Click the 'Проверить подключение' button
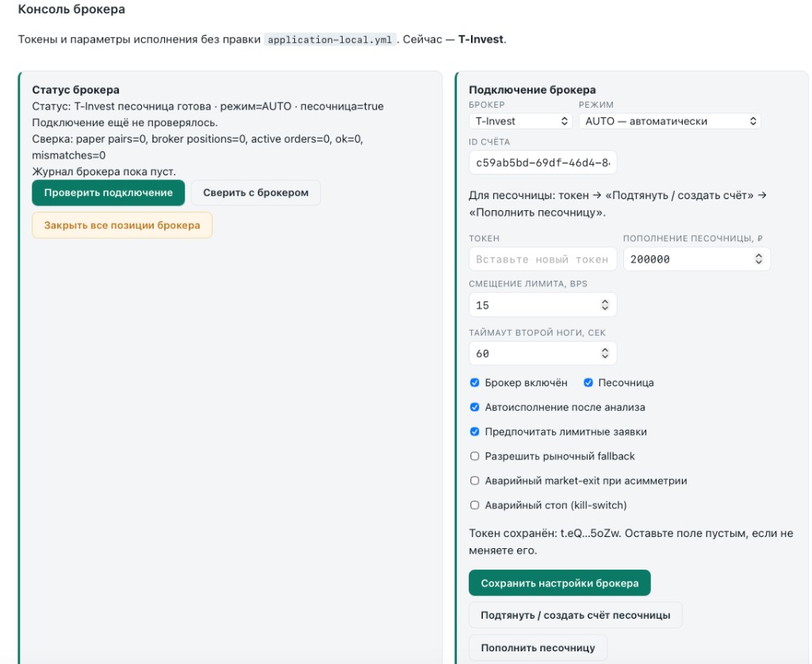 point(108,193)
